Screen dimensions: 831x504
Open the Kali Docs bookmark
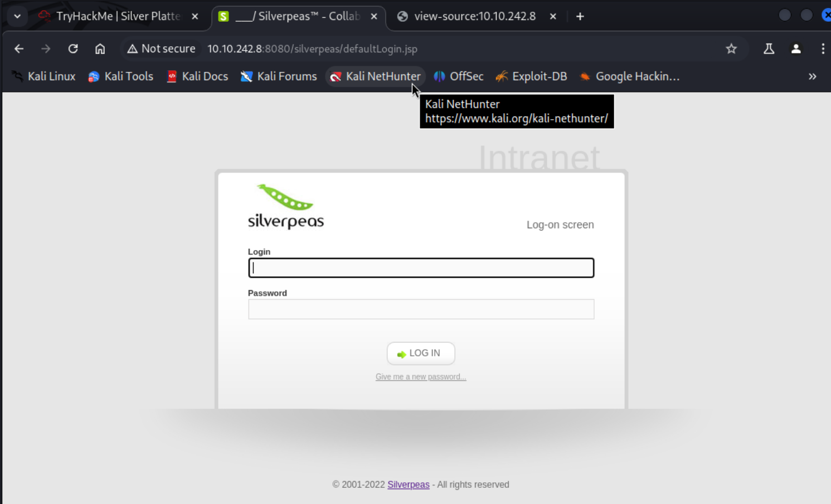(197, 76)
